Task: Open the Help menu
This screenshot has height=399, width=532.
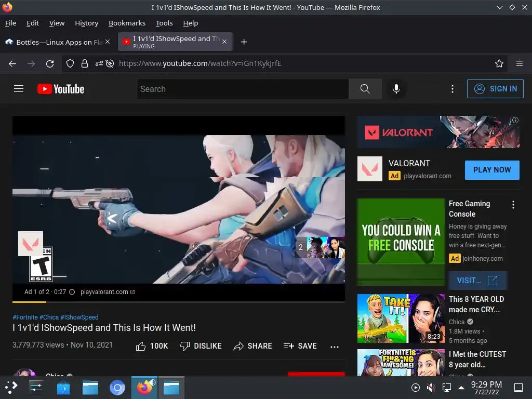Action: 190,23
